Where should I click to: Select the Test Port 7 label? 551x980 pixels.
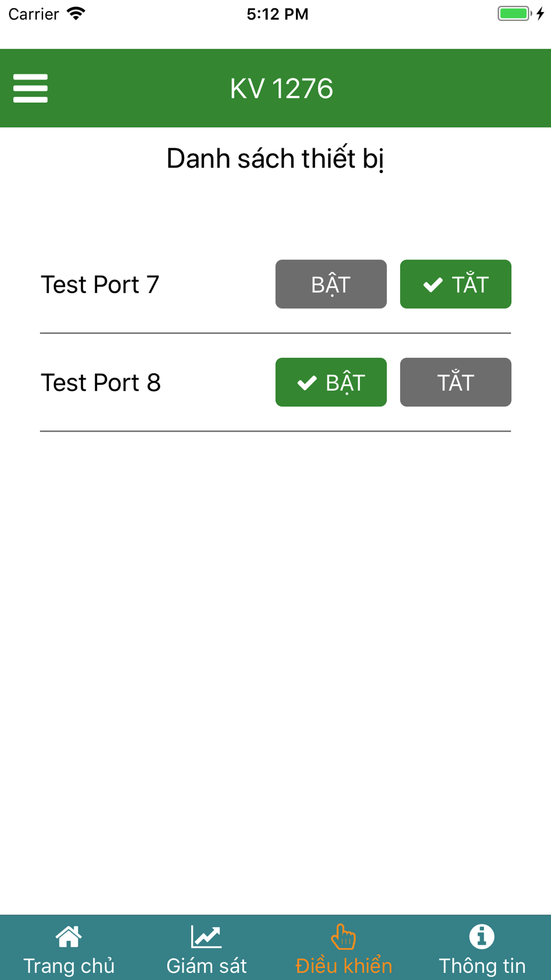[x=100, y=284]
